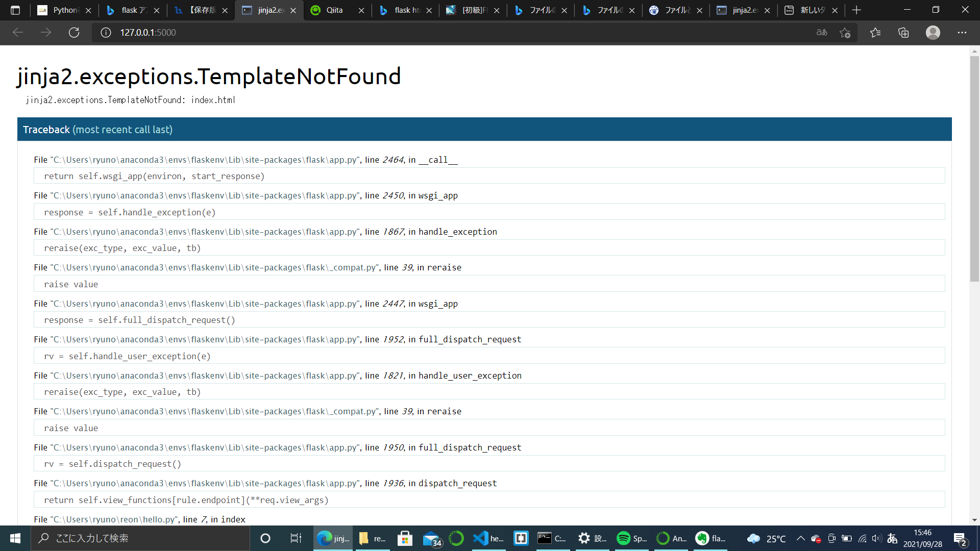980x551 pixels.
Task: Click 'return self.view_functions[rule.endpoint]' code line
Action: (x=489, y=500)
